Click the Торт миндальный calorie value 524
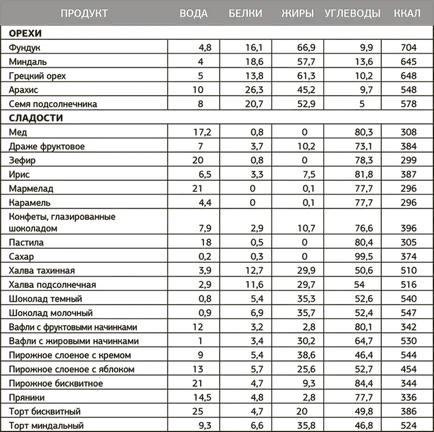434x432 pixels. click(408, 426)
